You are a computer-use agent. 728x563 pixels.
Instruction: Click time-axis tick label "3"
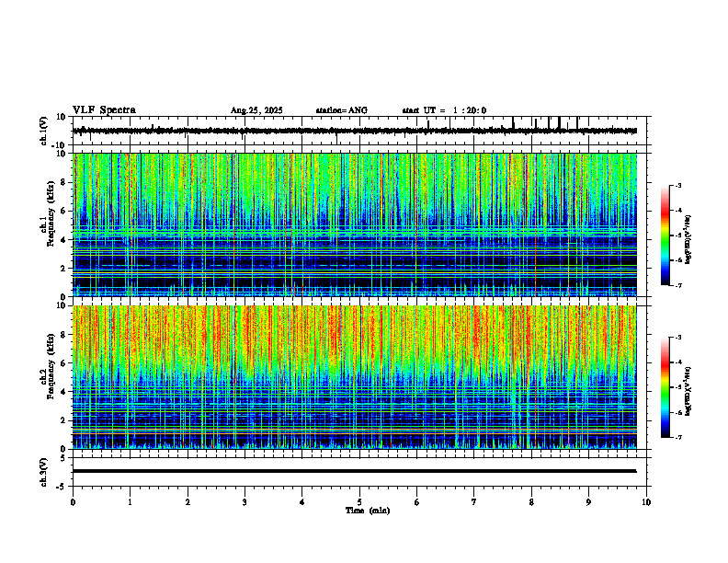[x=245, y=502]
